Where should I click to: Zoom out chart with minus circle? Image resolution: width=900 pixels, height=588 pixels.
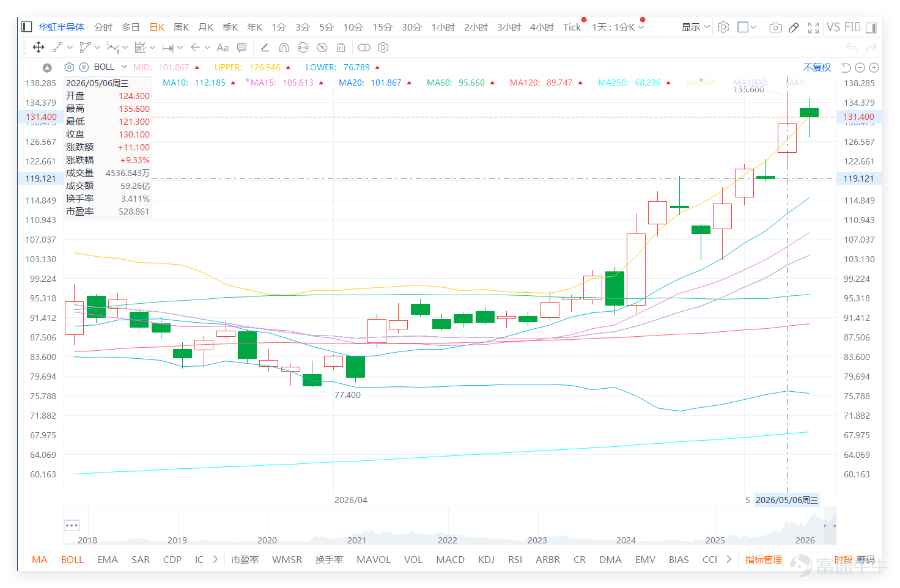(x=860, y=67)
